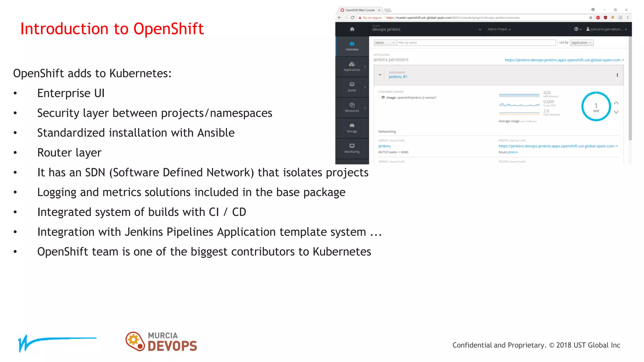The image size is (644, 362).
Task: Open the Storage sidebar section
Action: coord(352,128)
